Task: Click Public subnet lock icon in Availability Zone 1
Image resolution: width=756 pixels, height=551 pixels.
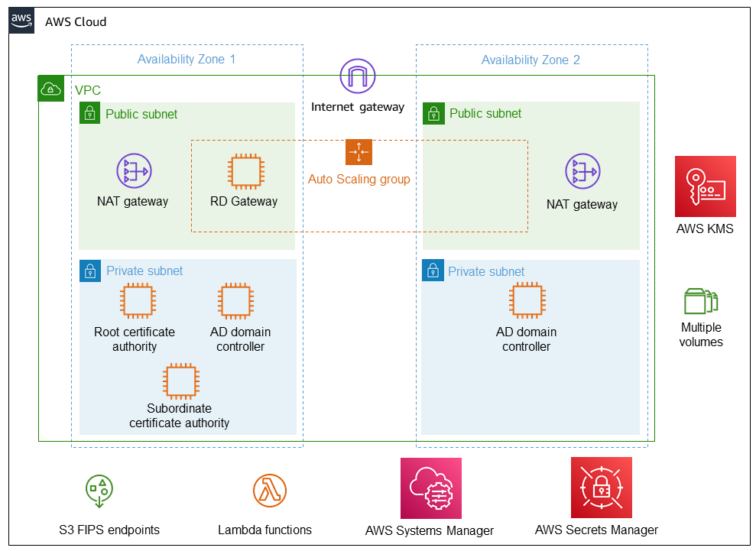Action: pyautogui.click(x=89, y=113)
